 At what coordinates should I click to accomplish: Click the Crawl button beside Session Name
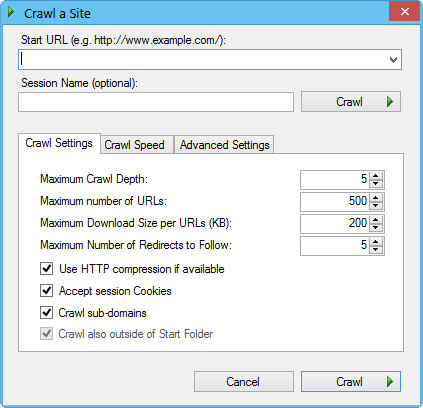(x=351, y=102)
